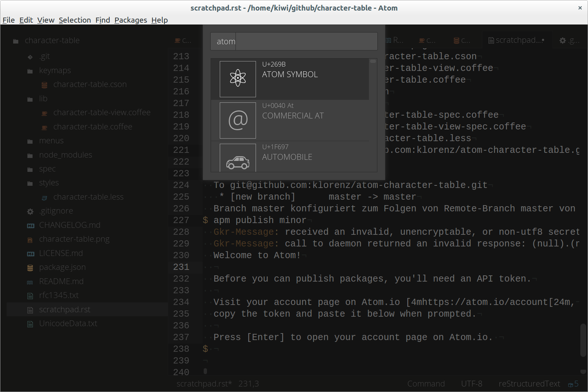Click the coffee icon of character-table.coffee
The height and width of the screenshot is (392, 588).
pos(44,127)
